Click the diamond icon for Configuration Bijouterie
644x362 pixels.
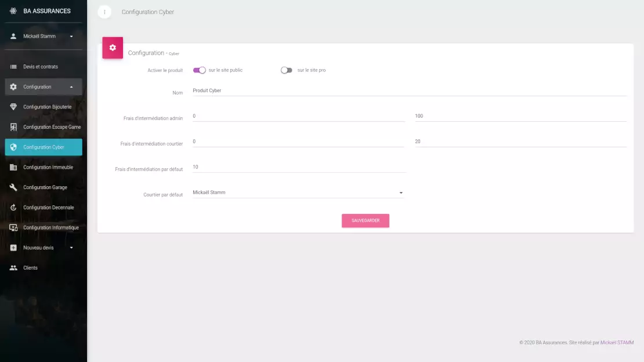13,107
